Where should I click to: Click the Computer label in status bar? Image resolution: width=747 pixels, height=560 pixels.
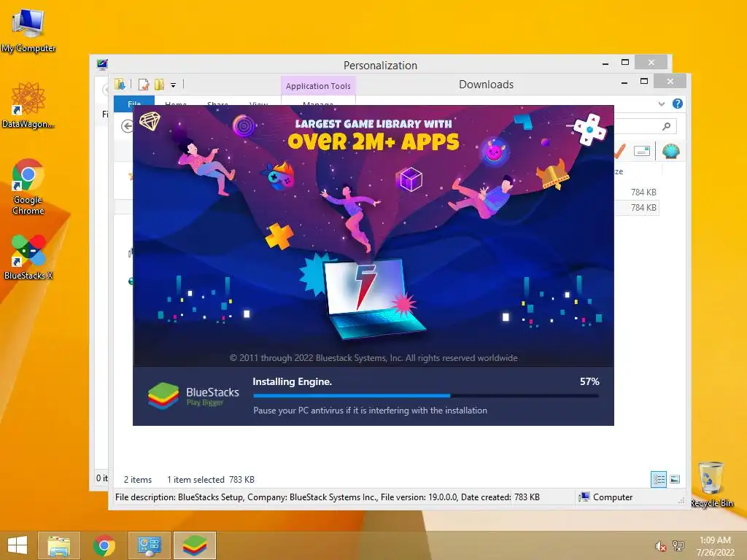(x=613, y=497)
